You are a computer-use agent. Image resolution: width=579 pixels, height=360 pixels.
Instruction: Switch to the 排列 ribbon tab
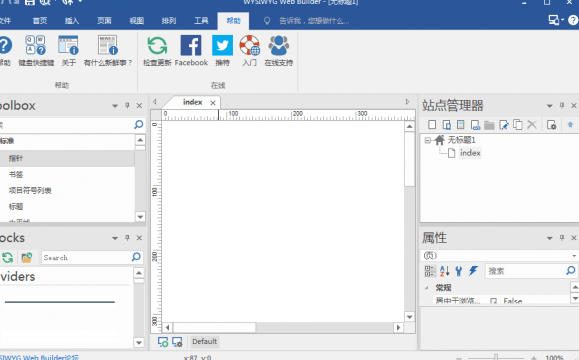pyautogui.click(x=169, y=21)
